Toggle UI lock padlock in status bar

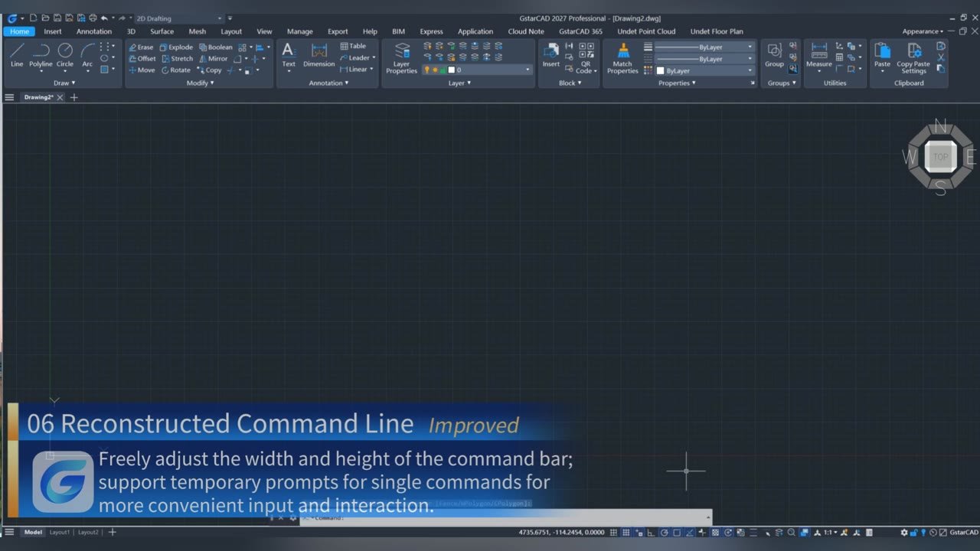(913, 533)
